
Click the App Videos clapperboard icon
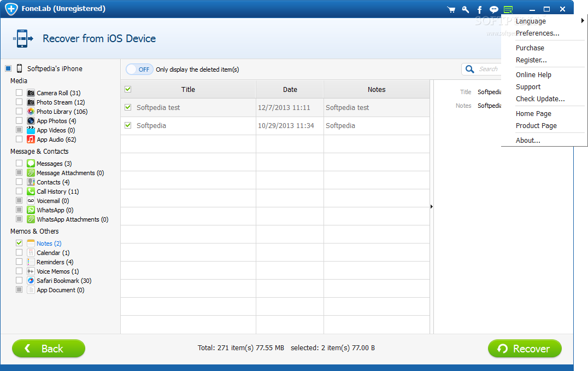click(x=31, y=130)
